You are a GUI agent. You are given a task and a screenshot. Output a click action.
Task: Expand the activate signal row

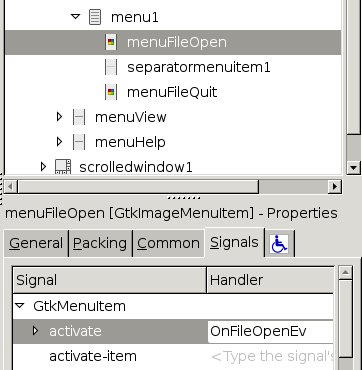point(35,331)
